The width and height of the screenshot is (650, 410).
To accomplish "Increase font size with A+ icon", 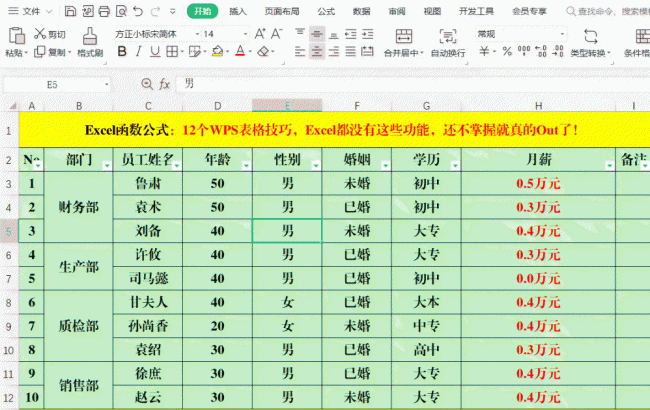I will [260, 34].
